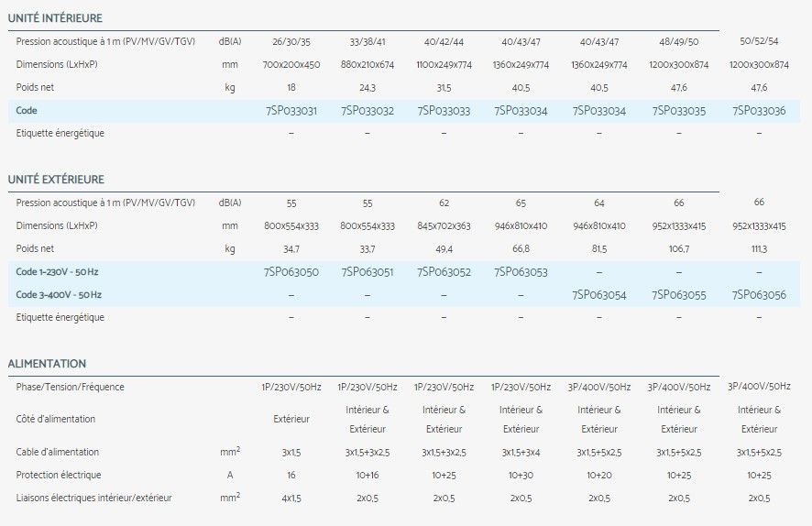Click indoor unit code 7SP033032
This screenshot has width=812, height=526.
[368, 111]
